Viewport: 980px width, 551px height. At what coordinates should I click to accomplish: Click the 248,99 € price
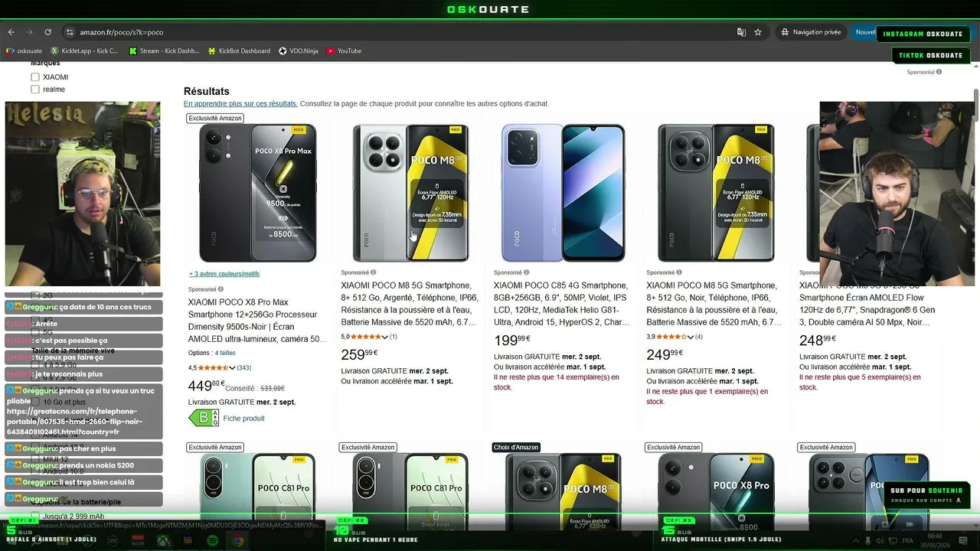[818, 340]
